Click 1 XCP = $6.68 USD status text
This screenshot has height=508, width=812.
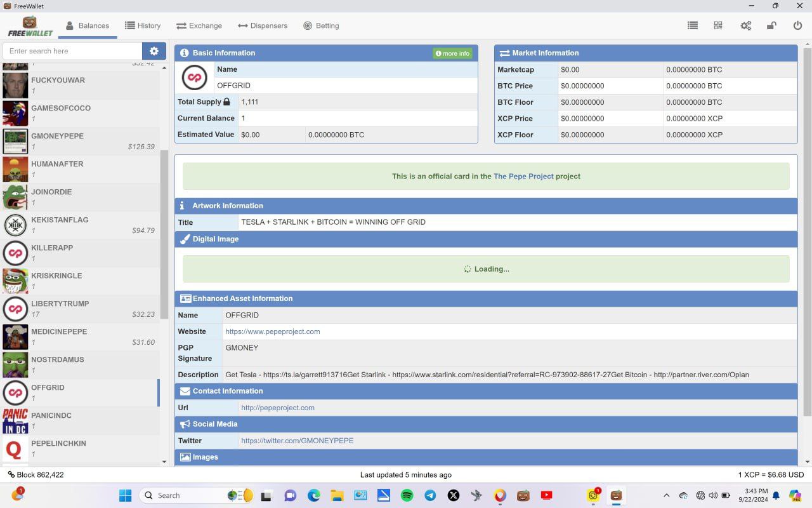point(771,474)
